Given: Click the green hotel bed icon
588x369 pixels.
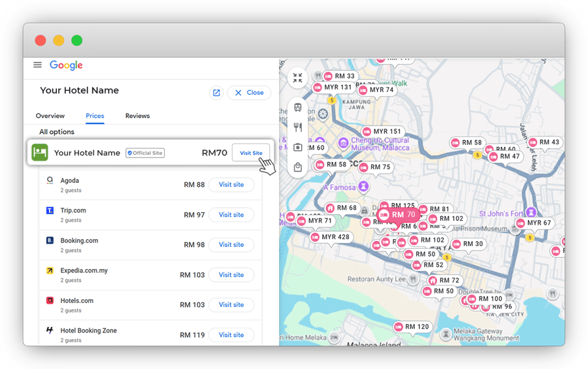Looking at the screenshot, I should point(40,153).
